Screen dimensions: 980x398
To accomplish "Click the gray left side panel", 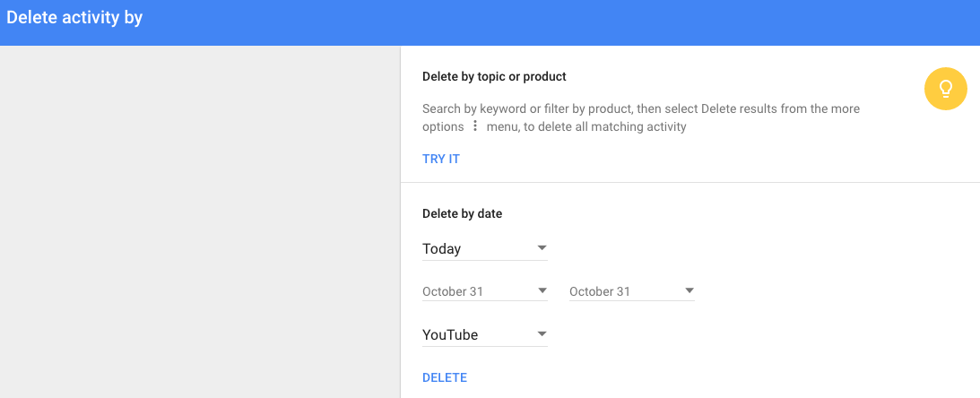I will [199, 224].
